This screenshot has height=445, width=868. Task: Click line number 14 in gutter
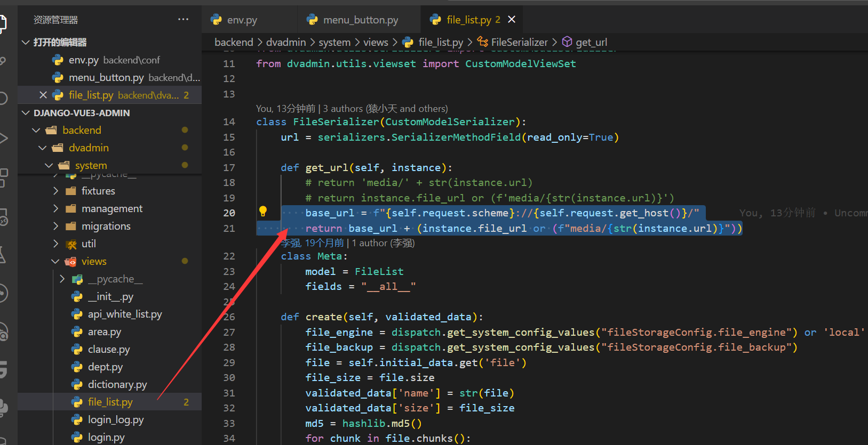tap(229, 122)
